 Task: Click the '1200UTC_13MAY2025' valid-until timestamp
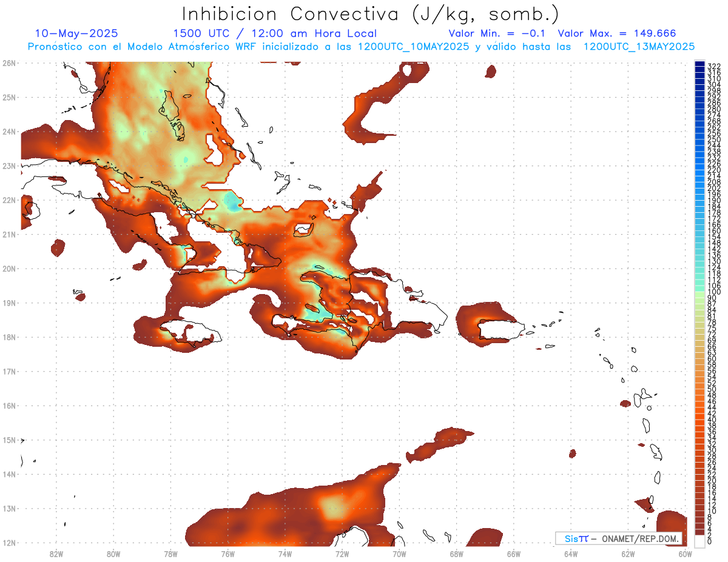coord(639,47)
